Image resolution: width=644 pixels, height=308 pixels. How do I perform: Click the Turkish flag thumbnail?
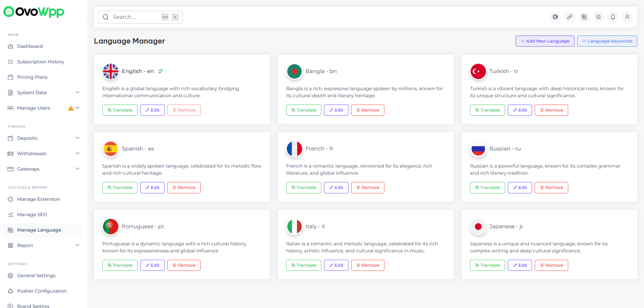point(478,71)
